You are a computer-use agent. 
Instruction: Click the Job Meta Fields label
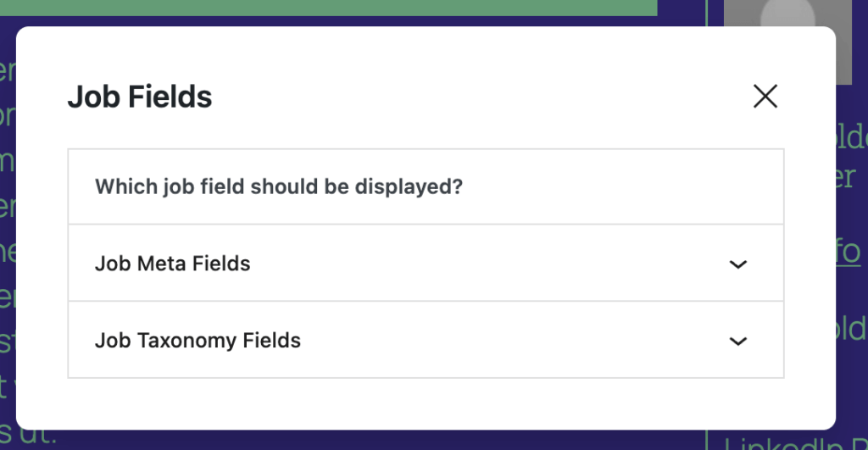click(x=172, y=264)
